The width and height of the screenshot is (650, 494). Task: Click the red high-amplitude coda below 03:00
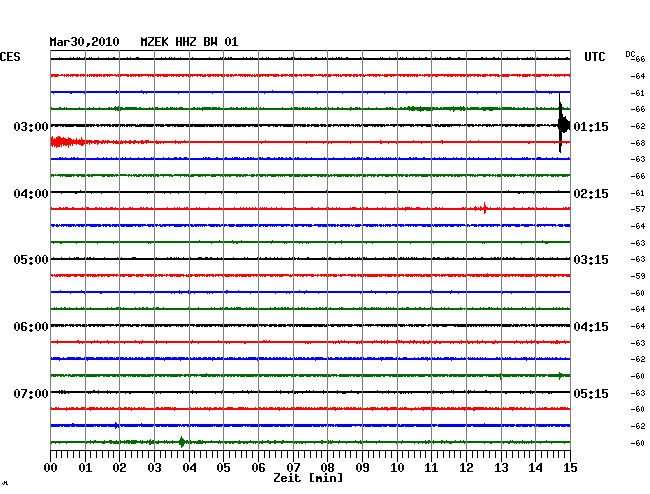coord(70,142)
